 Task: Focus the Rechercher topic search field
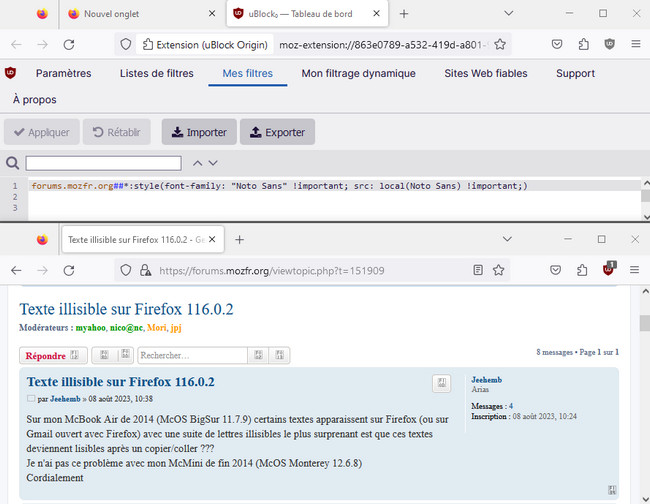[192, 355]
